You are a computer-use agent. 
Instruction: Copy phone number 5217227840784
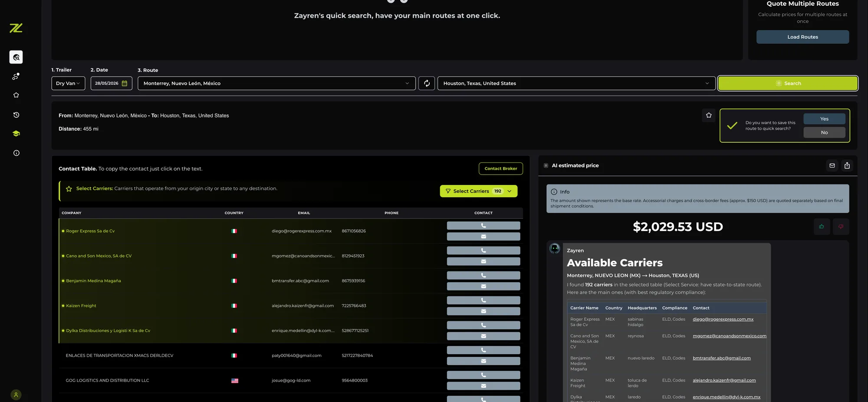[357, 356]
